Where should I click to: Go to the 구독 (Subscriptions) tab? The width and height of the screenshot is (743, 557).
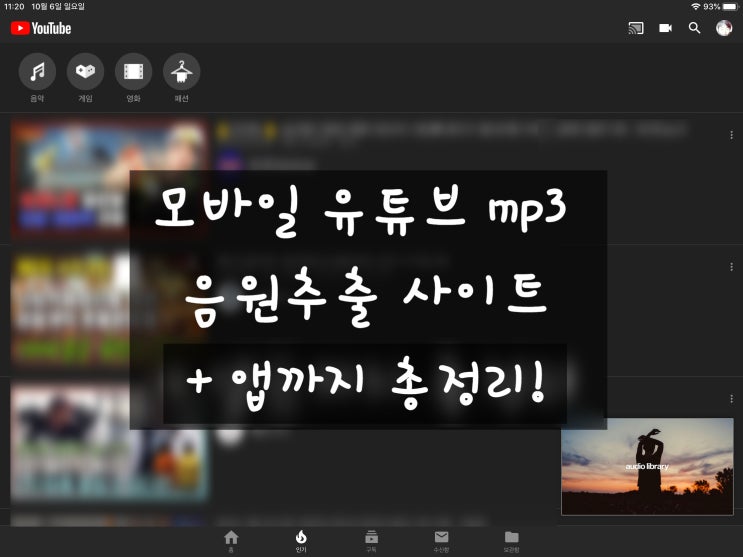pos(371,540)
